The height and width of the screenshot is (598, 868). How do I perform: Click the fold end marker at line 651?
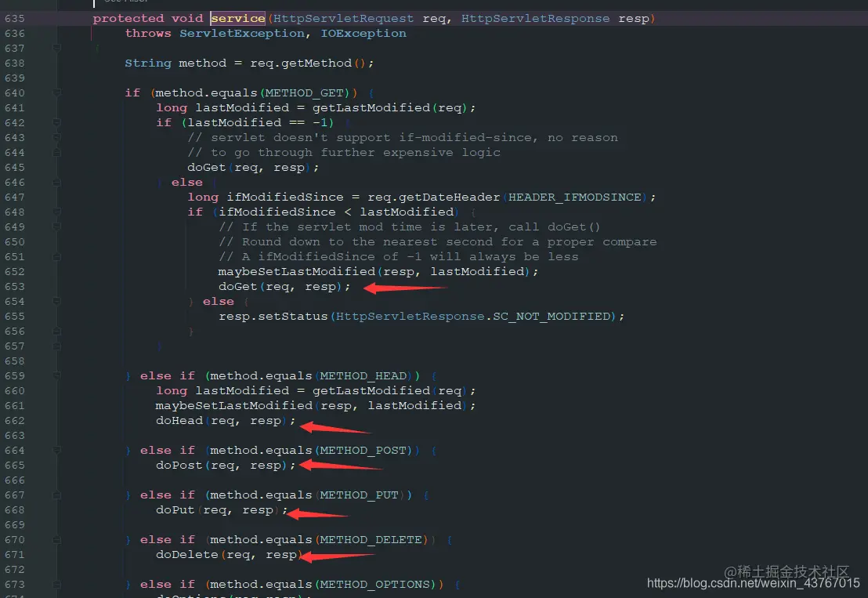point(56,257)
